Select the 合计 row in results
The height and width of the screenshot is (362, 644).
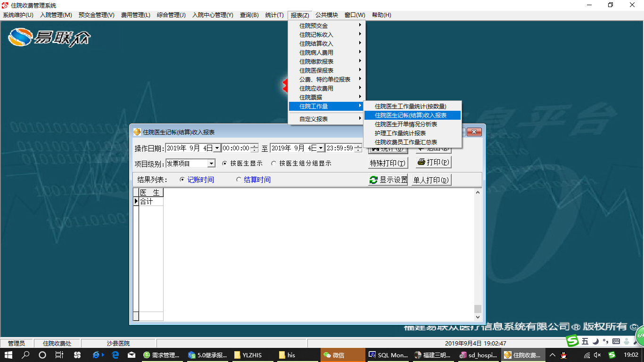click(x=151, y=201)
